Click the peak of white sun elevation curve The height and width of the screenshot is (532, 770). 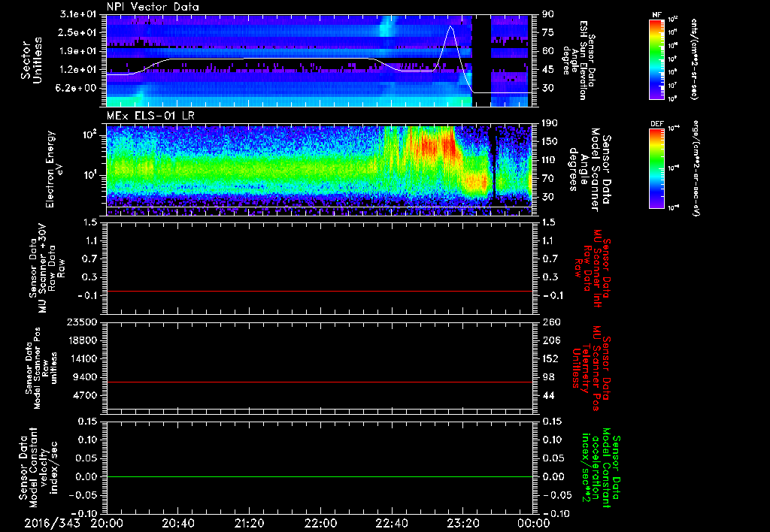tap(450, 26)
